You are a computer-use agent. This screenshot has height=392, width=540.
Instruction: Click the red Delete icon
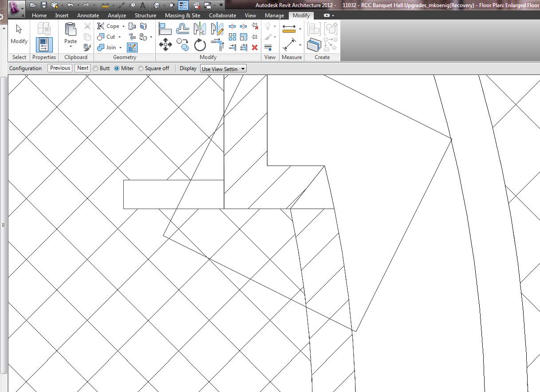pos(255,48)
